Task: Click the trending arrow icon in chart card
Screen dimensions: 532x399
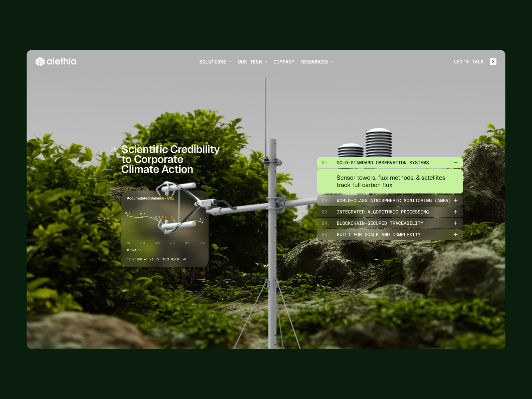Action: click(184, 259)
